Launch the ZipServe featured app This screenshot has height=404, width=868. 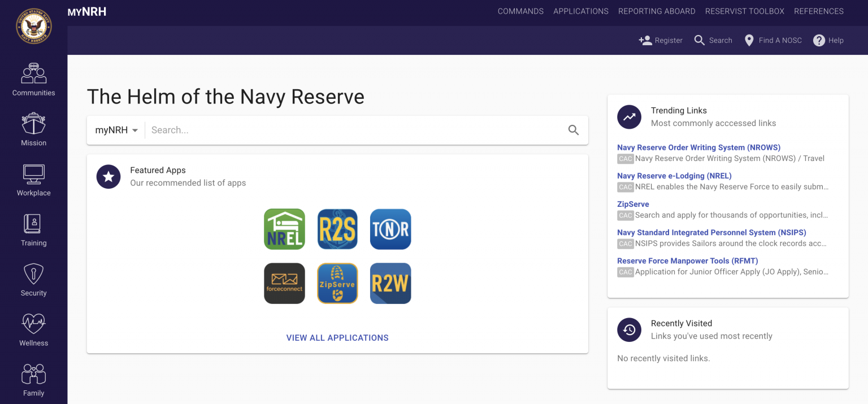click(337, 283)
